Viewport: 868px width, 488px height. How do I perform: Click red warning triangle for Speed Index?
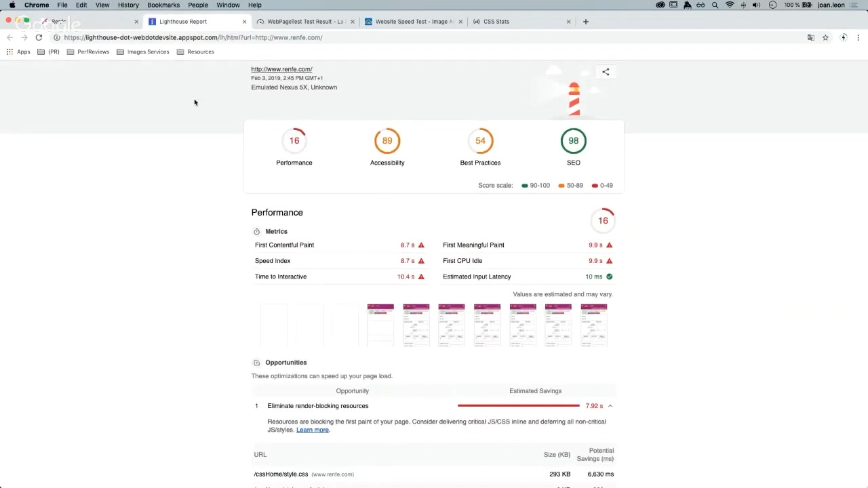click(x=421, y=261)
